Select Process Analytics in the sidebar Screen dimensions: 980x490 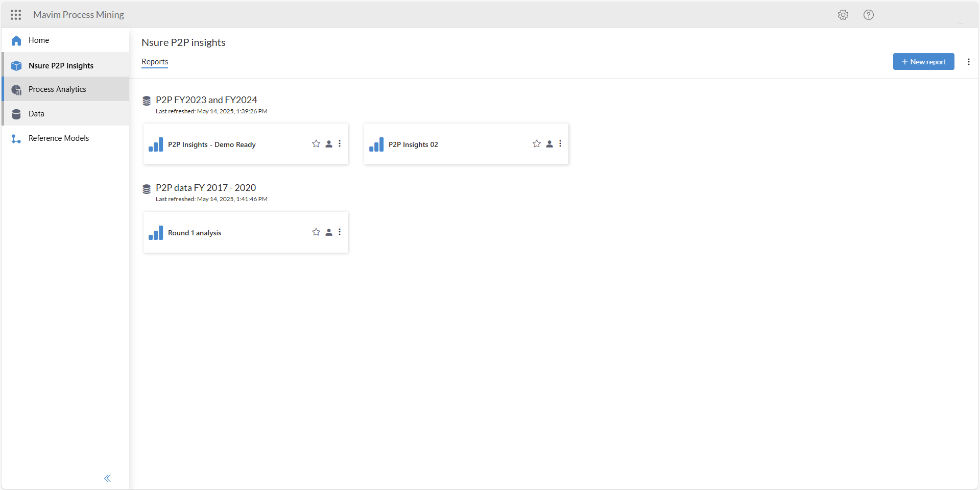click(57, 89)
